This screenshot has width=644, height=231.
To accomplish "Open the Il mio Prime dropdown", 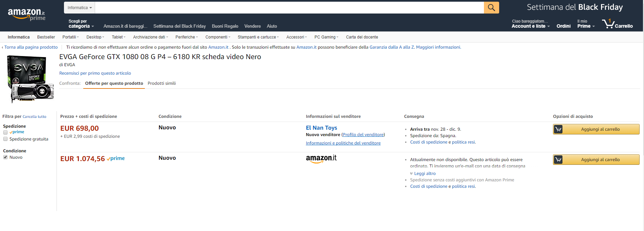I will pyautogui.click(x=586, y=24).
